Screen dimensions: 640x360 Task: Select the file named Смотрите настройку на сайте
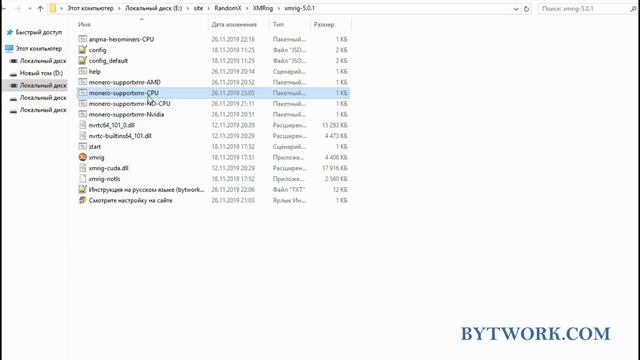131,200
